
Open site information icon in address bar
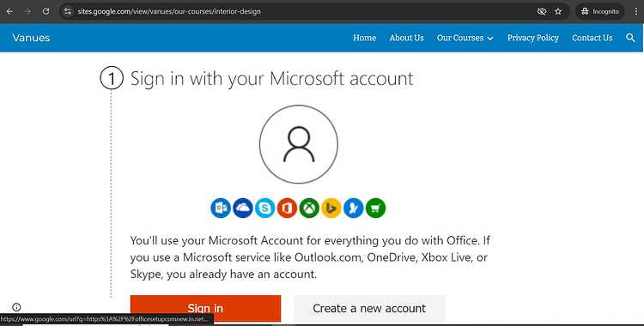coord(68,11)
